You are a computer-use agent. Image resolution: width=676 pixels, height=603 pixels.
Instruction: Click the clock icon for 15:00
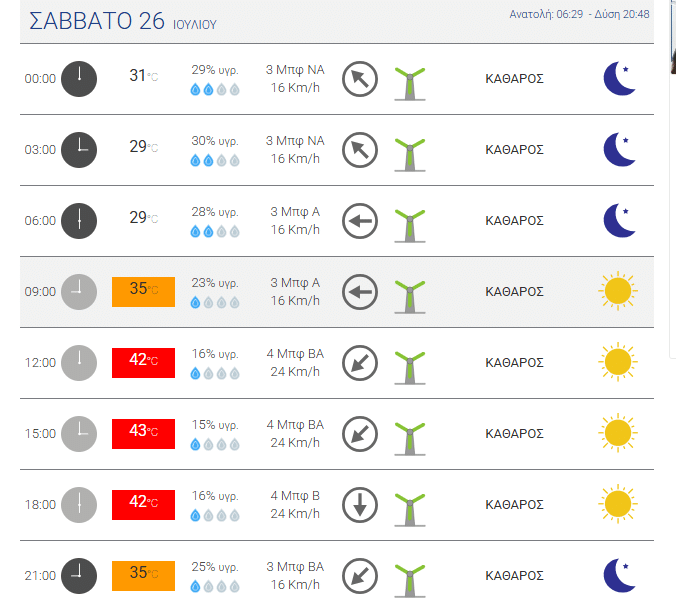[x=79, y=434]
